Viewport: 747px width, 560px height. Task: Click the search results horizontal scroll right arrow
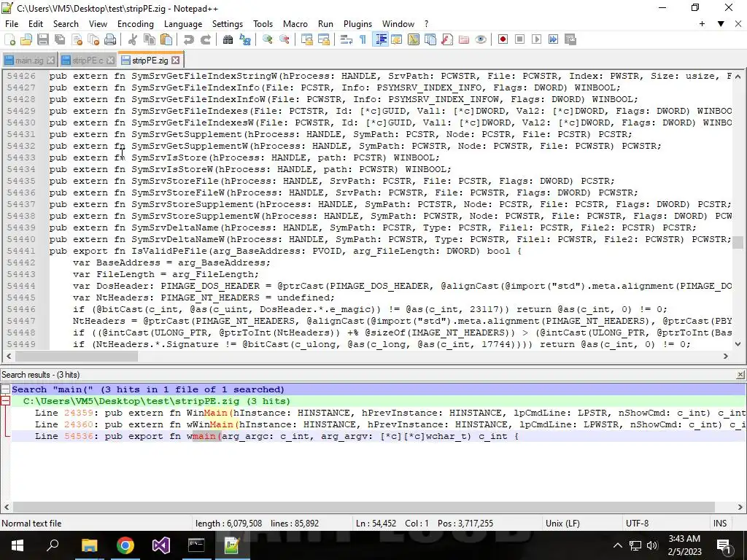pos(740,507)
